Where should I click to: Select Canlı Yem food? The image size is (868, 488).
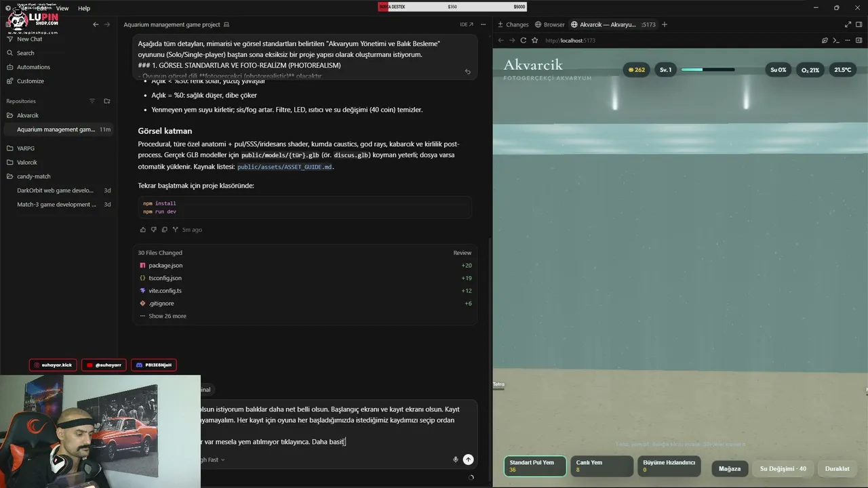[x=601, y=466]
